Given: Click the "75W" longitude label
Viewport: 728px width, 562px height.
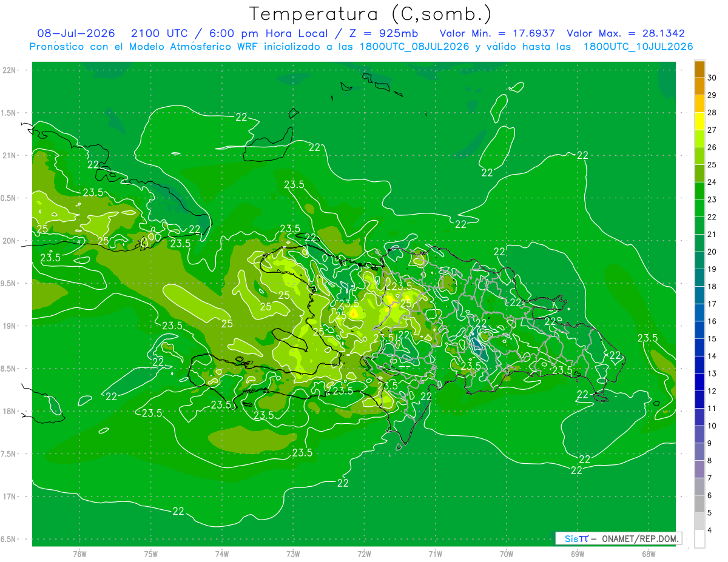Looking at the screenshot, I should click(x=151, y=554).
